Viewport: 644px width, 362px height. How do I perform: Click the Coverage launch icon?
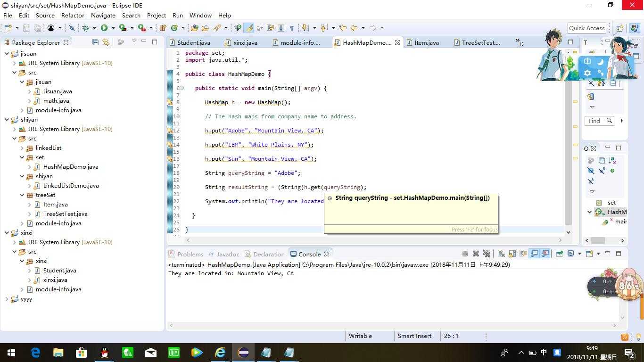point(123,28)
